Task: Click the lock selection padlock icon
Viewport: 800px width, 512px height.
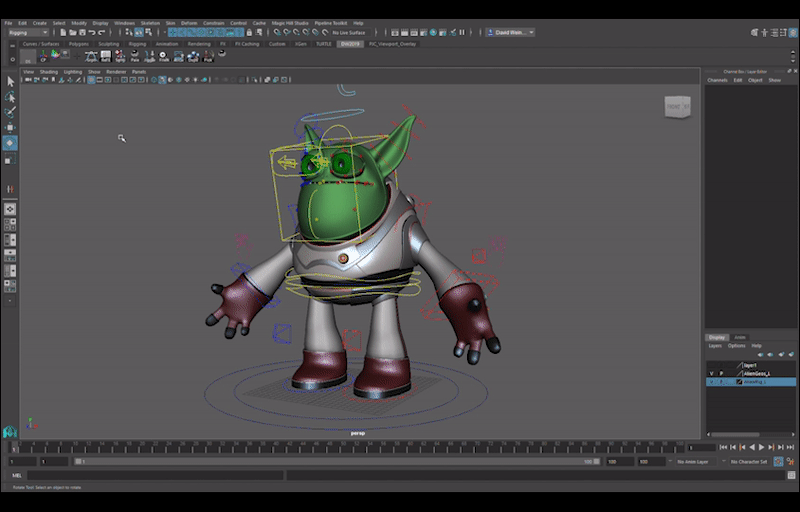Action: tap(249, 33)
